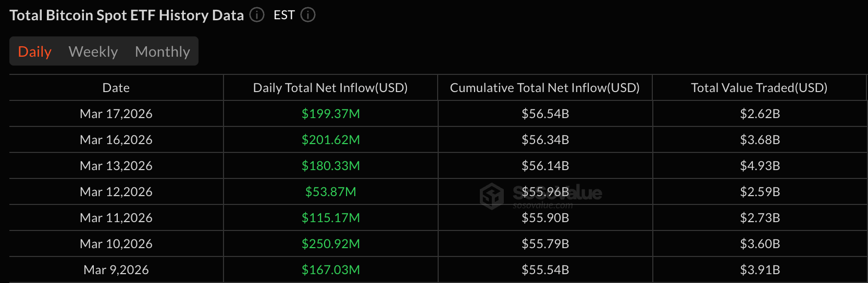Image resolution: width=868 pixels, height=283 pixels.
Task: Select the Mar 11,2026 date cell
Action: [x=116, y=218]
